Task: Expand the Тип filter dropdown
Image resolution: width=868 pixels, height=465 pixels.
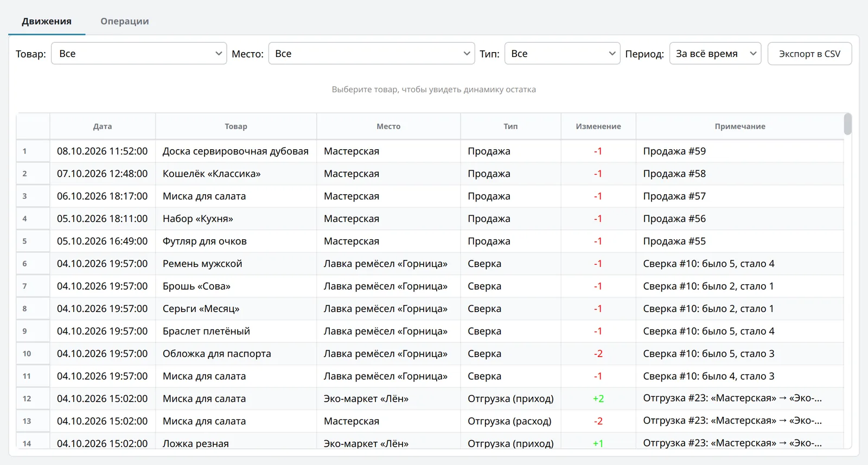Action: coord(562,54)
